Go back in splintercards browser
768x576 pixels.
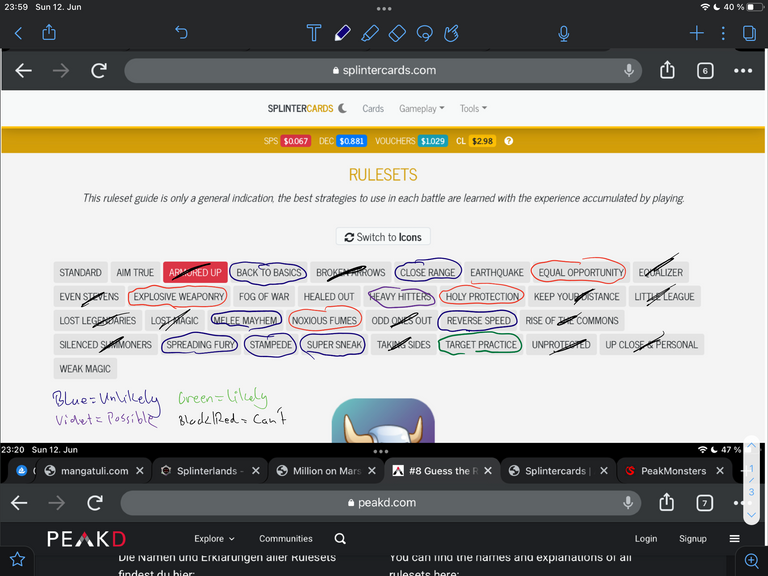point(23,71)
